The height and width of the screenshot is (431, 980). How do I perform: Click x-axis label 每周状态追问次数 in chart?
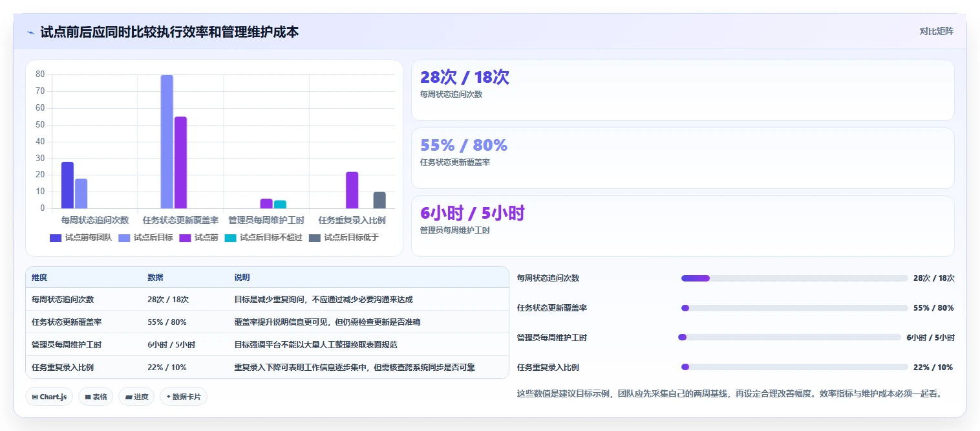(x=95, y=220)
